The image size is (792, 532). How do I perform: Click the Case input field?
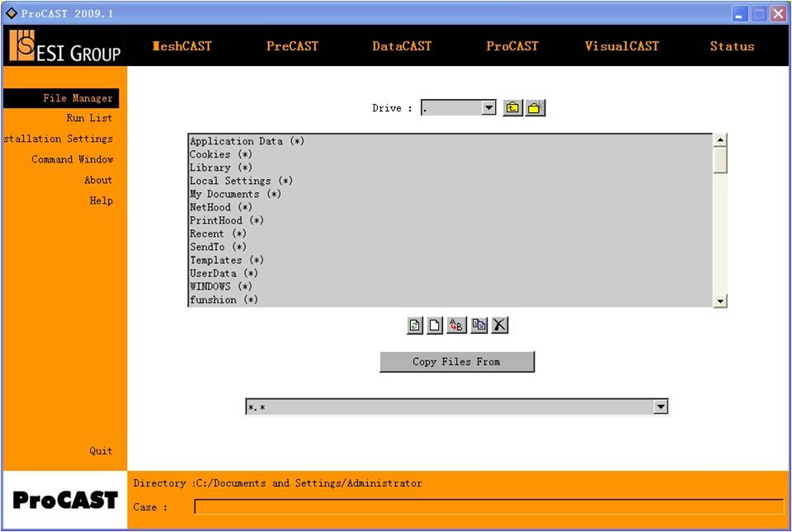[489, 506]
